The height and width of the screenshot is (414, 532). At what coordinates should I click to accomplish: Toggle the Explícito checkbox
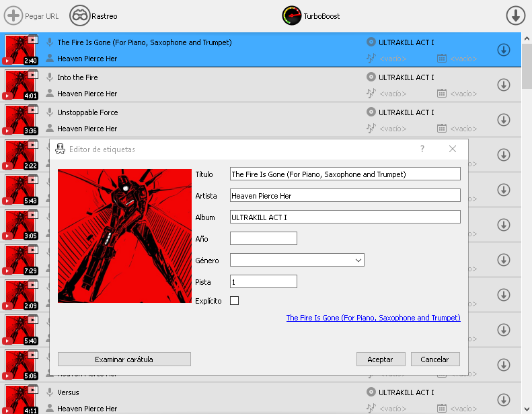click(x=235, y=300)
